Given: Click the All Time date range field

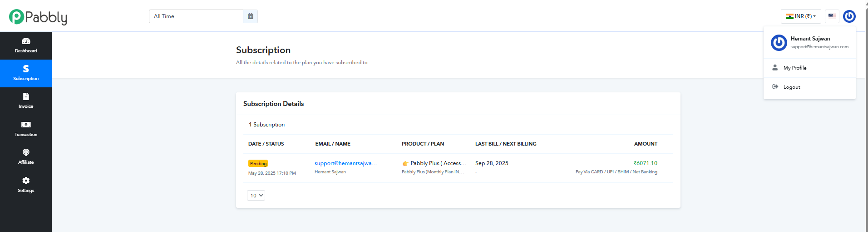Looking at the screenshot, I should coord(196,16).
